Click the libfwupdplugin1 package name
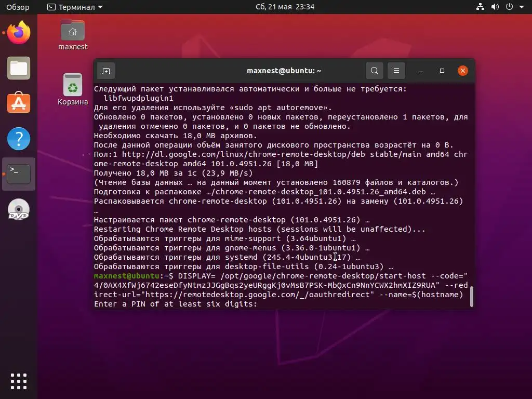The width and height of the screenshot is (532, 399). pos(138,98)
